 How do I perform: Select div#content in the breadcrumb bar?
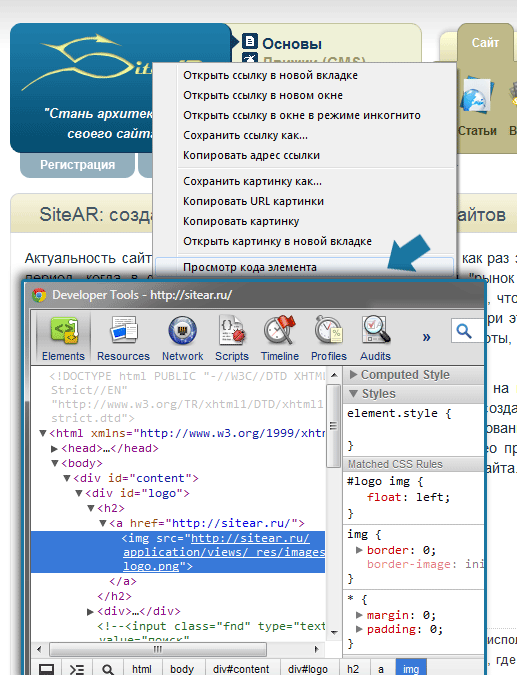tap(241, 669)
